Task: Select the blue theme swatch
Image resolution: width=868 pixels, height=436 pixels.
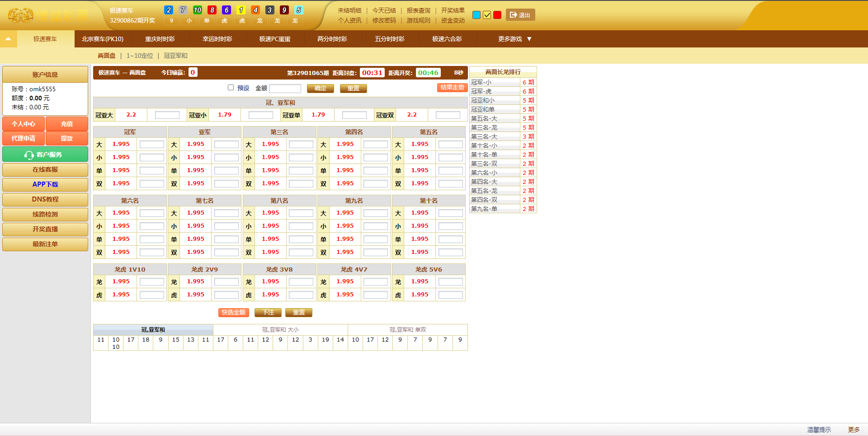Action: click(476, 15)
